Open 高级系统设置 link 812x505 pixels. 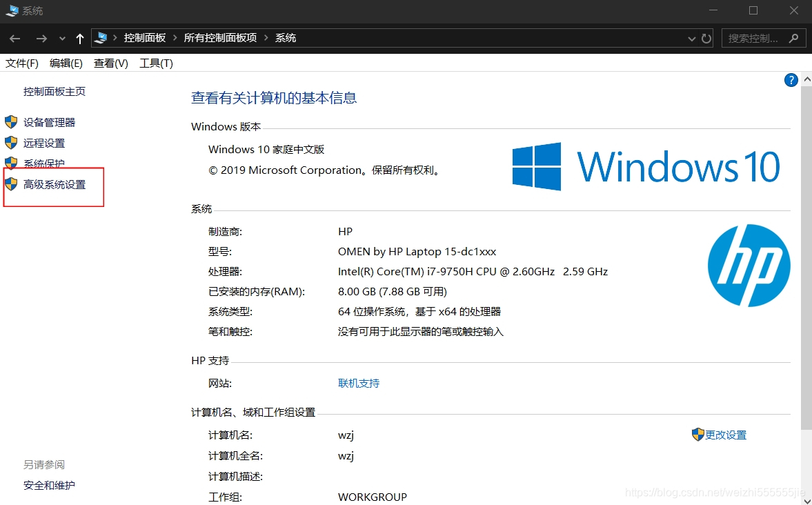coord(55,184)
